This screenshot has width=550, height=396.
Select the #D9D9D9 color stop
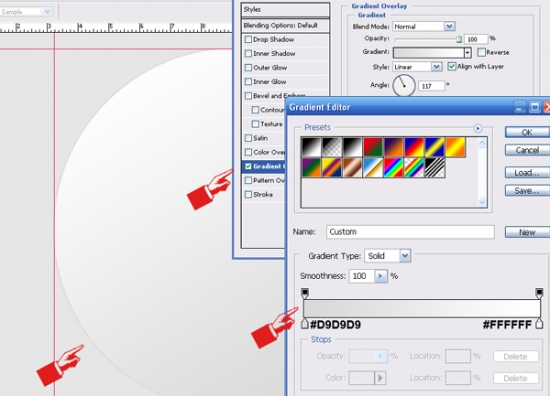click(x=305, y=323)
